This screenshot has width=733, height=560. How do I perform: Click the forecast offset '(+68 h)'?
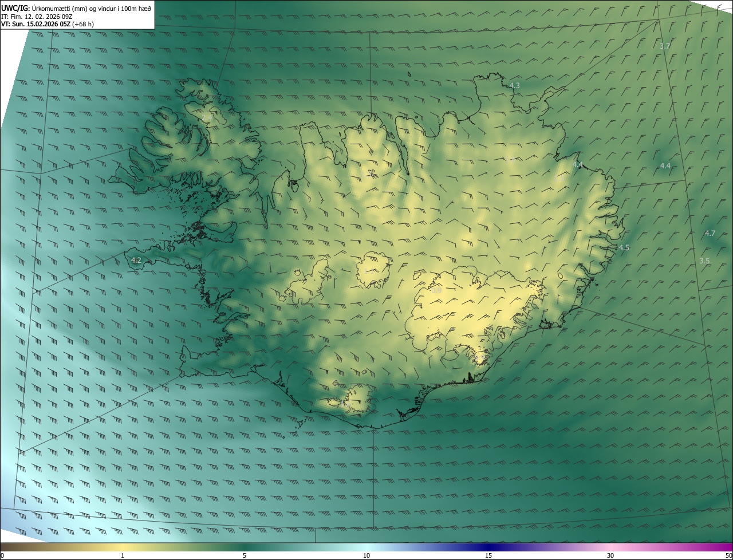click(84, 25)
